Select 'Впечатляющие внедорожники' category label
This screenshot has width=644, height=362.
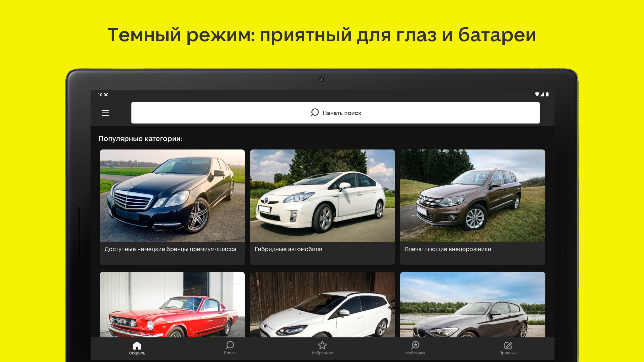448,249
